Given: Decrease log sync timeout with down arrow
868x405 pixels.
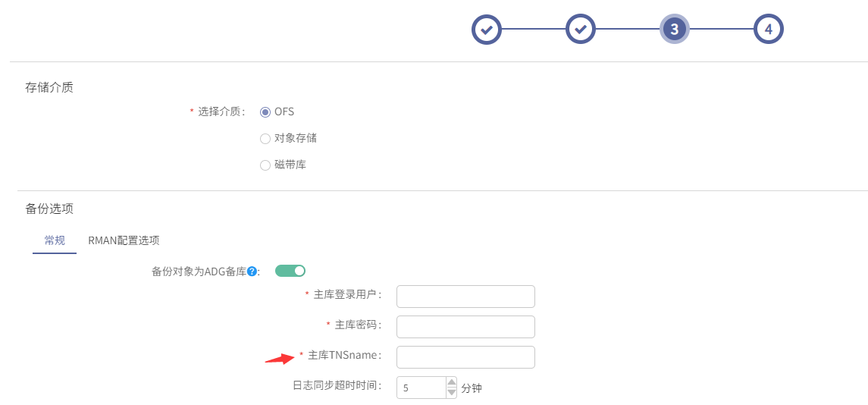Looking at the screenshot, I should 452,392.
